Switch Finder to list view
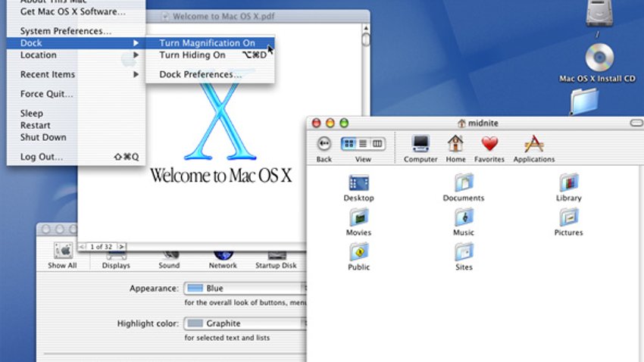Viewport: 644px width, 362px height. coord(363,144)
